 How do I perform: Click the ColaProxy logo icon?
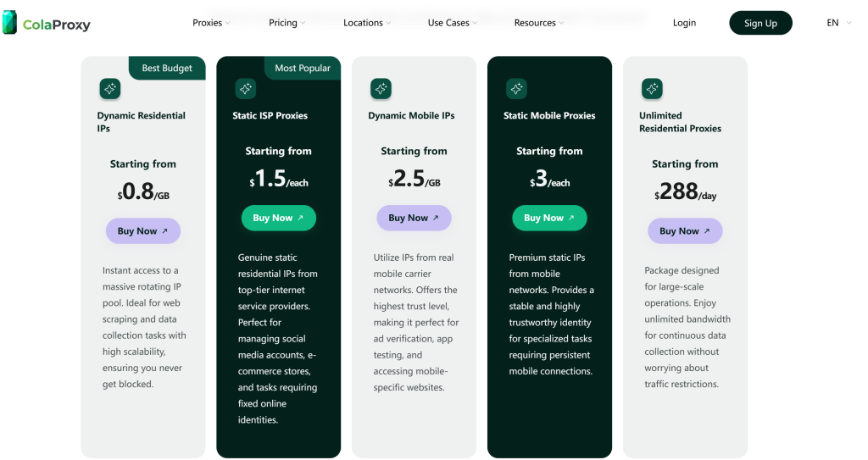pos(9,23)
